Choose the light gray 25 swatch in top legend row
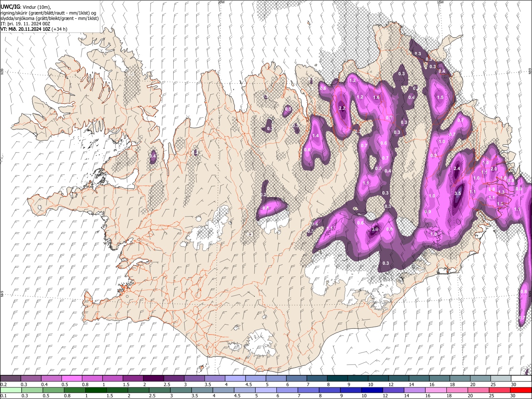This screenshot has width=532, height=399. click(x=501, y=378)
